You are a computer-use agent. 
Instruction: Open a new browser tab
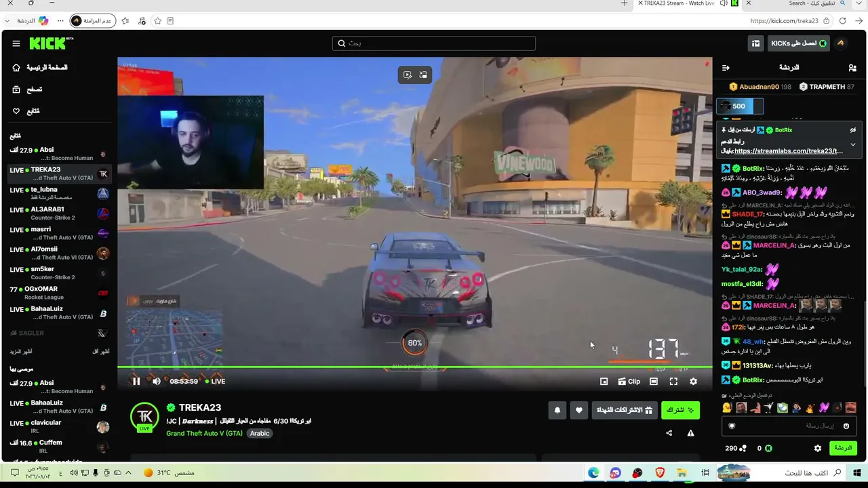(x=625, y=3)
